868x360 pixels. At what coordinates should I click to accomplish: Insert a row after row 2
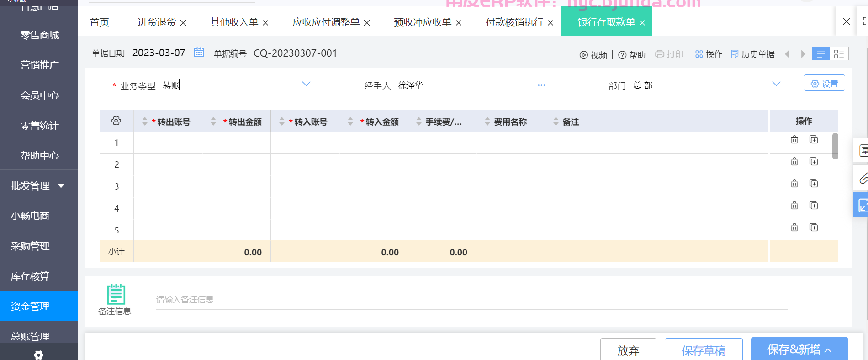[x=814, y=162]
